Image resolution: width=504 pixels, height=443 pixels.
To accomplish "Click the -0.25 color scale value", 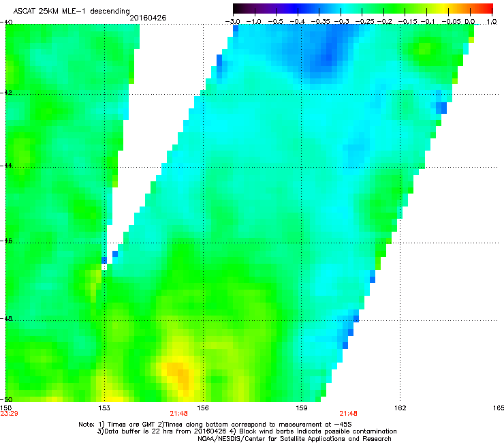I will (364, 22).
